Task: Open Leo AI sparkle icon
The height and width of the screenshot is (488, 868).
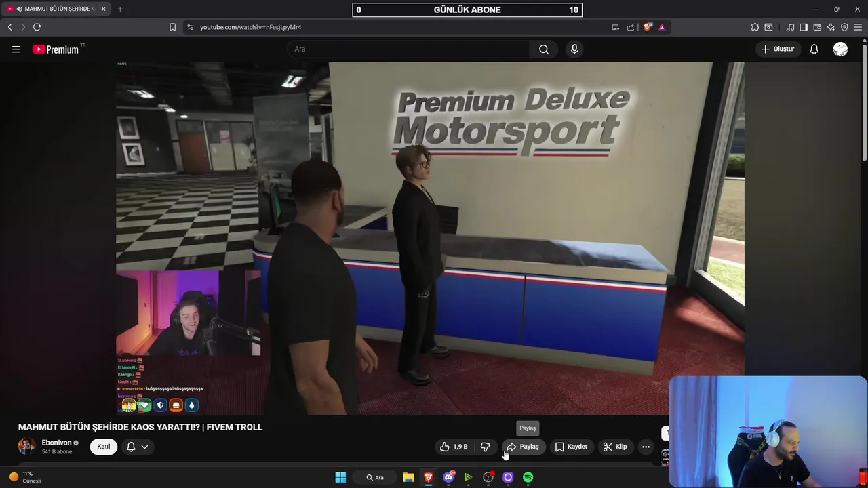Action: (x=831, y=27)
